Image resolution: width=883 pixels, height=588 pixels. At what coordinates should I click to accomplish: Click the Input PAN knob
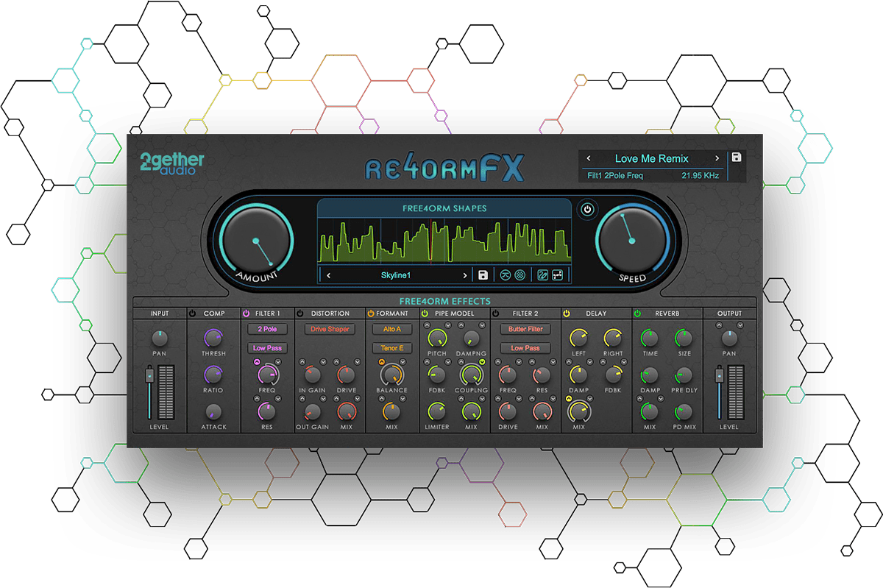click(x=160, y=338)
